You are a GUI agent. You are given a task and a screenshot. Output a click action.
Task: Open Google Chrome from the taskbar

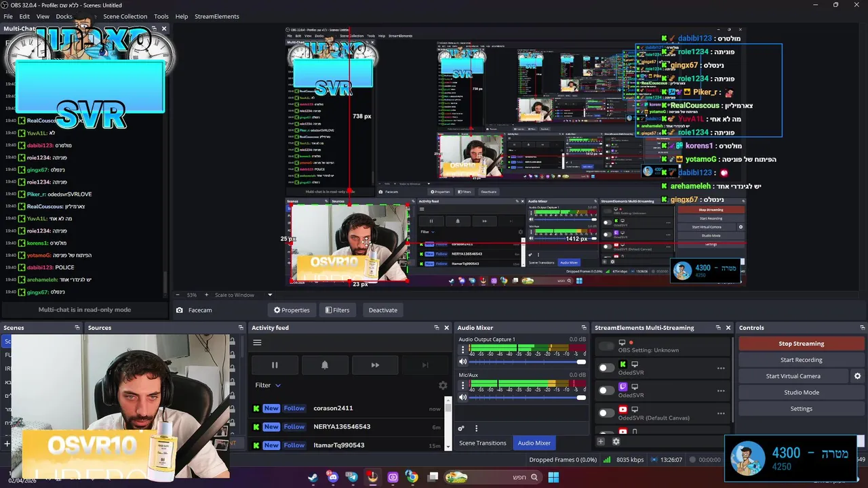click(x=412, y=477)
